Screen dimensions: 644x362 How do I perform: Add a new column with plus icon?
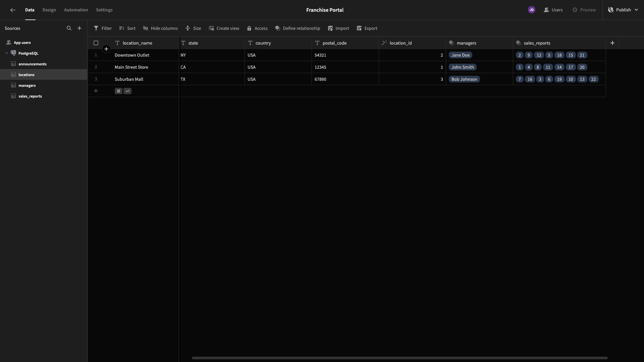point(612,43)
